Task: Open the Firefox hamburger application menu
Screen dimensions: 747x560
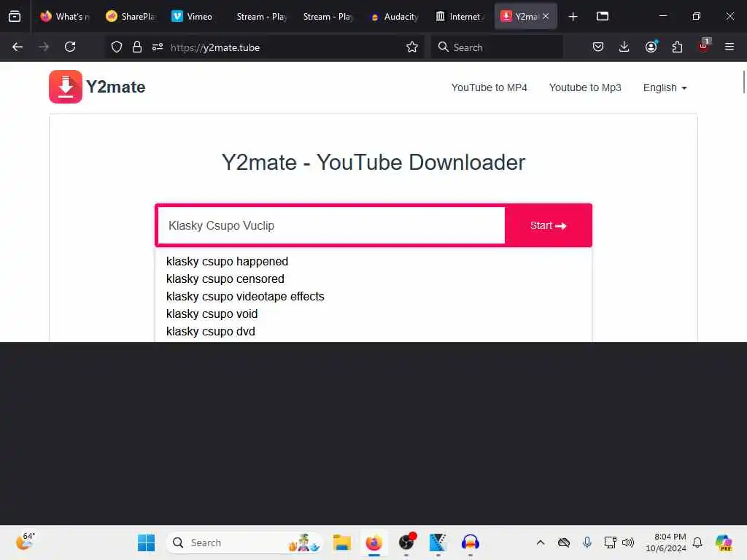Action: point(729,47)
